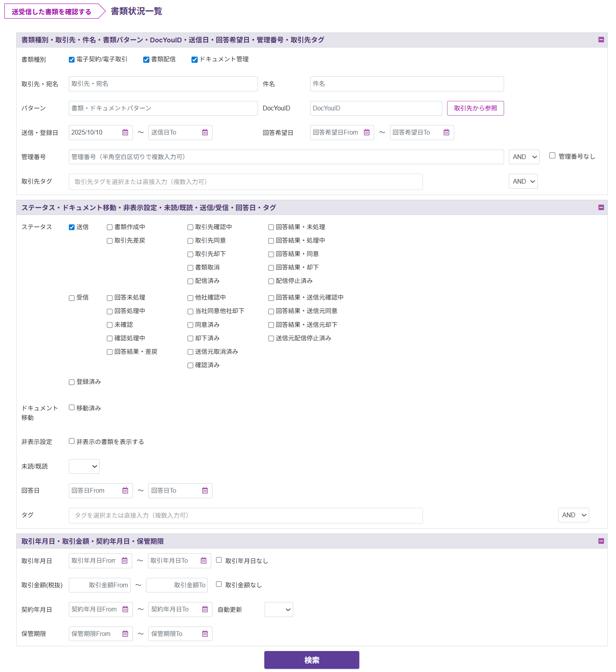Viewport: 616px width, 672px height.
Task: Check 取引年月日なし checkbox
Action: coord(219,560)
